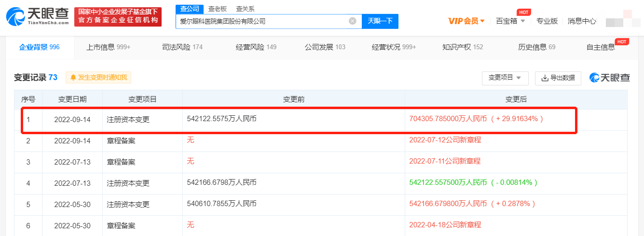
Task: Open the 知识产权 152 tab
Action: coord(463,47)
